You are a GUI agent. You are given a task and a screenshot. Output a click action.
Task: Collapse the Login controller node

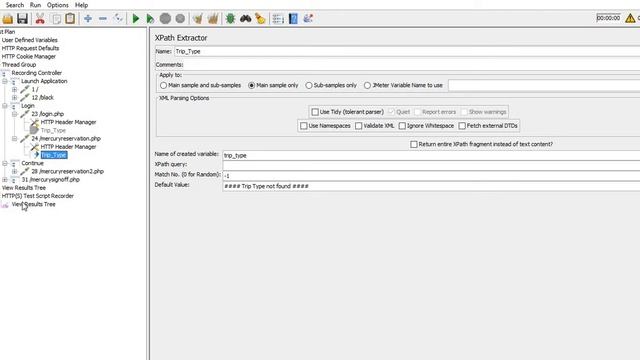point(5,106)
